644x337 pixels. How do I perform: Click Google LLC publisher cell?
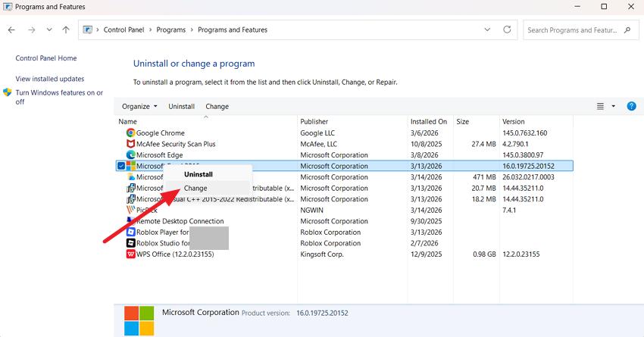[317, 133]
